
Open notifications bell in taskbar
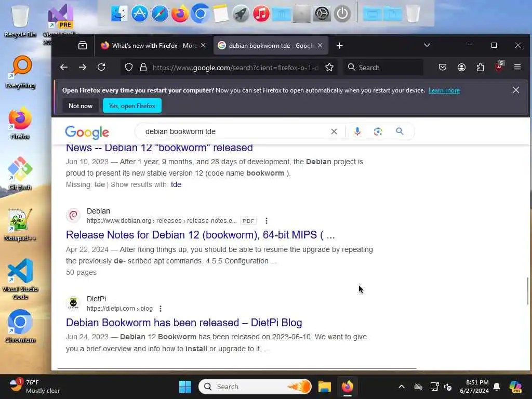tap(497, 387)
